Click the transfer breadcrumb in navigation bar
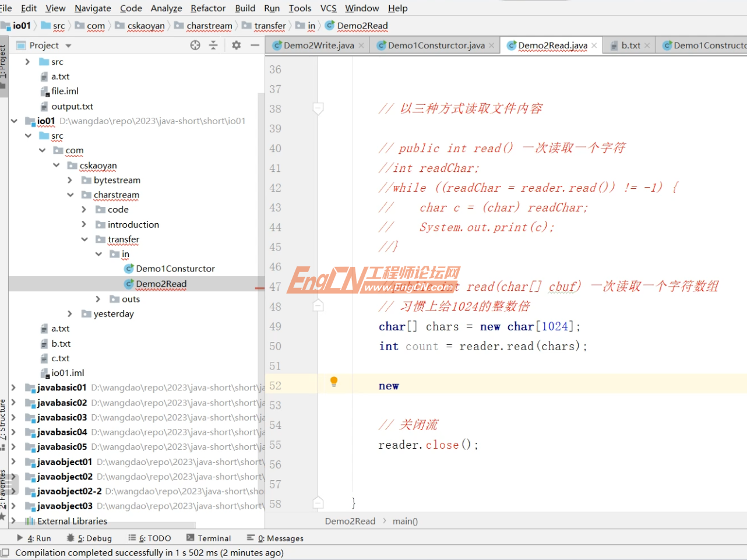The height and width of the screenshot is (560, 747). click(x=270, y=26)
